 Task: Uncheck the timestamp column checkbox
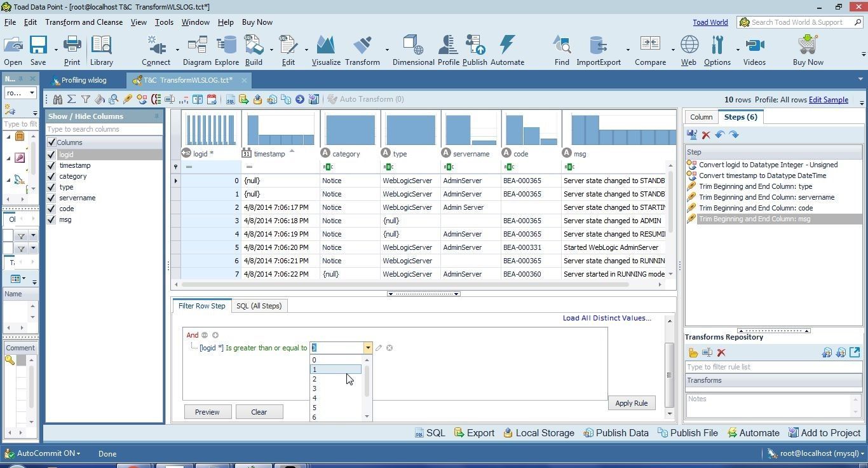[51, 165]
